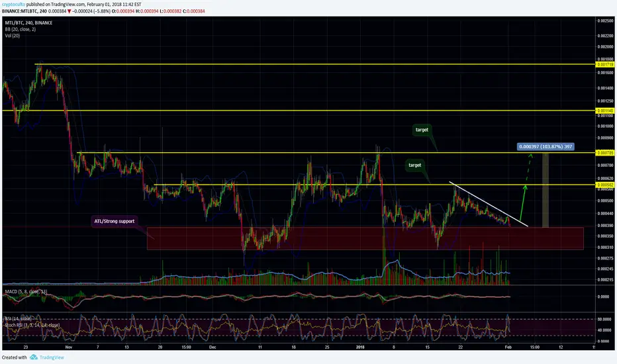Click the 18 date on time axis

[x=293, y=347]
